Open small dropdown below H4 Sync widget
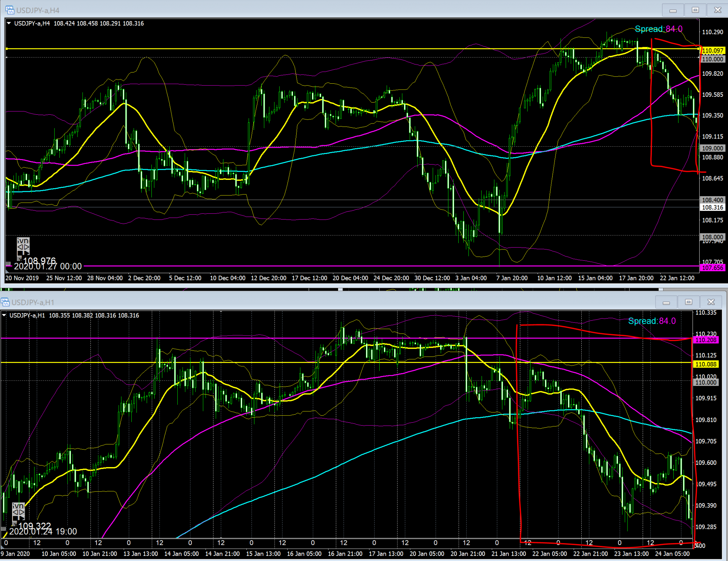This screenshot has width=728, height=561. (x=19, y=258)
